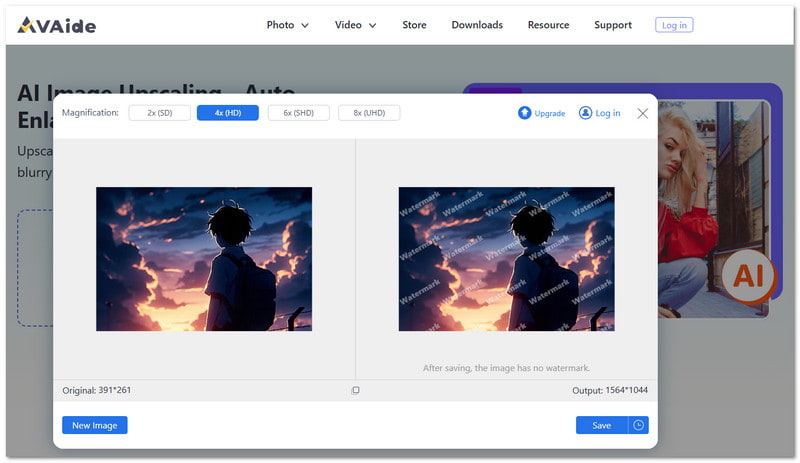Click the original image preview
This screenshot has height=463, width=800.
204,259
